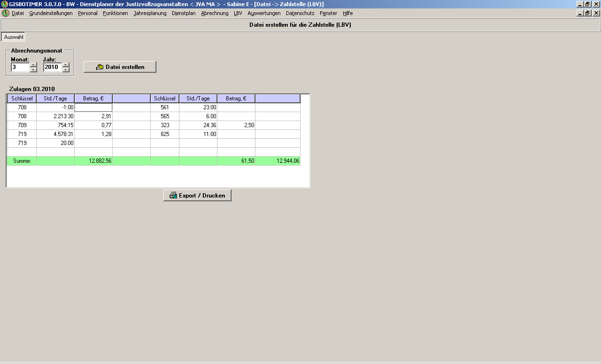601x364 pixels.
Task: Open the Datenschutz menu
Action: [300, 13]
